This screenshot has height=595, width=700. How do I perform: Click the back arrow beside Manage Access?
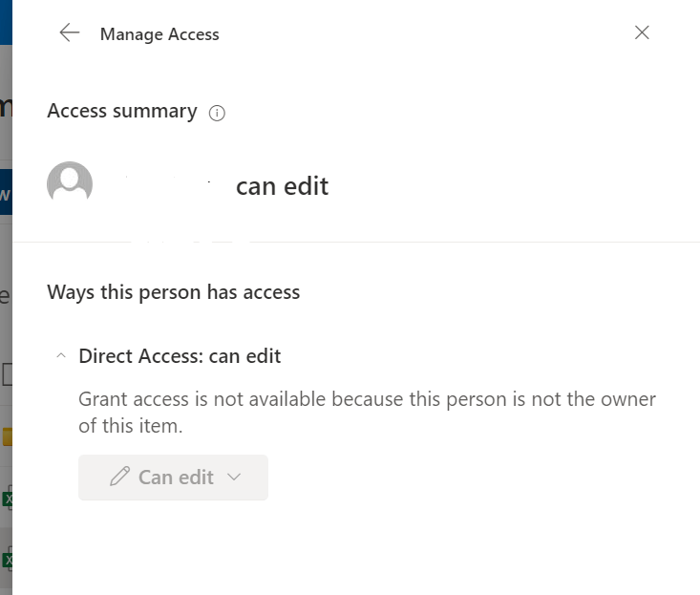69,33
